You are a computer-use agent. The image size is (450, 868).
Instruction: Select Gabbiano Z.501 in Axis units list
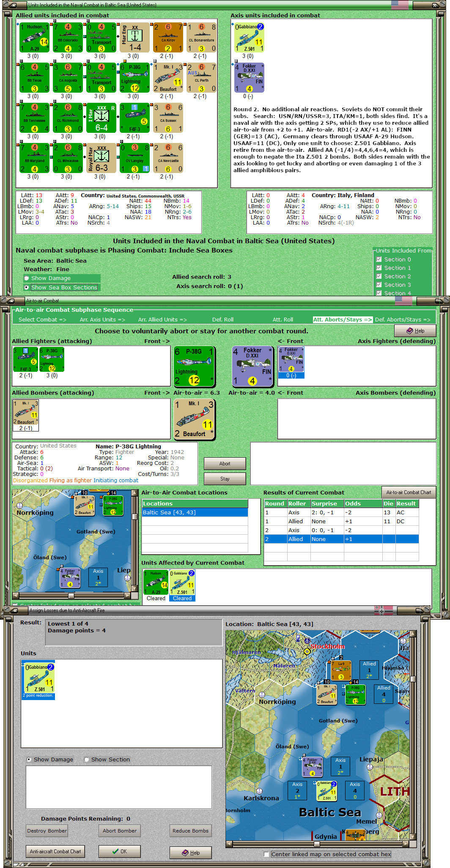(250, 38)
